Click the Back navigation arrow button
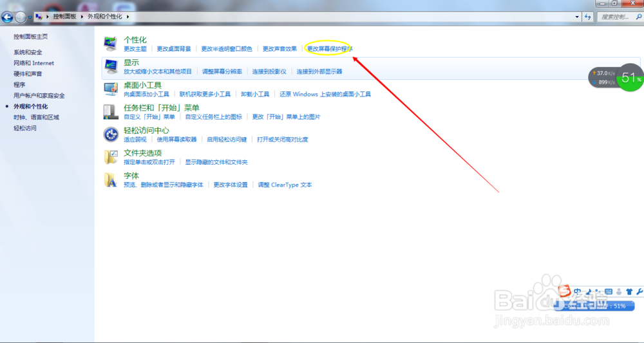 (x=7, y=17)
